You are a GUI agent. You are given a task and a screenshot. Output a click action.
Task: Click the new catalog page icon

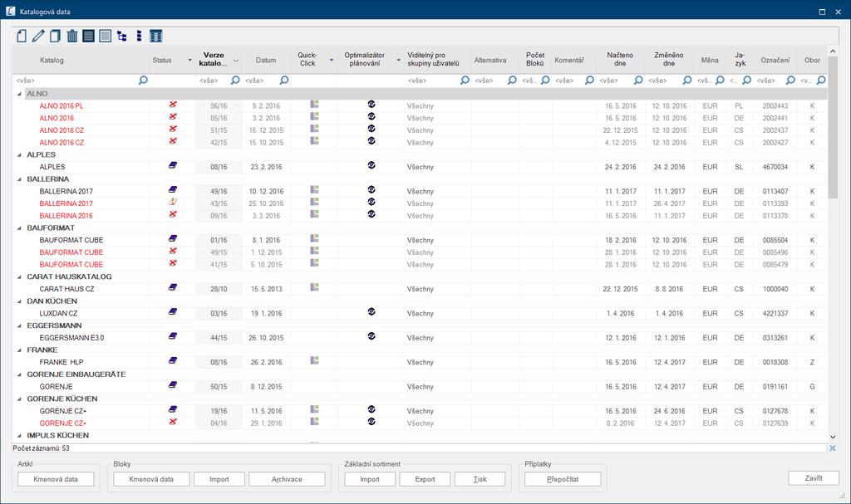pyautogui.click(x=21, y=37)
